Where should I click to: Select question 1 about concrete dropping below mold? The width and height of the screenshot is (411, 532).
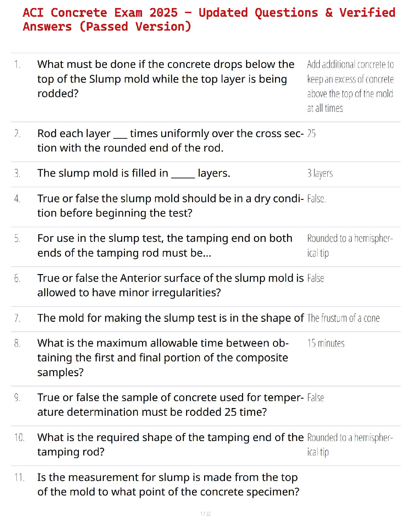click(x=166, y=79)
